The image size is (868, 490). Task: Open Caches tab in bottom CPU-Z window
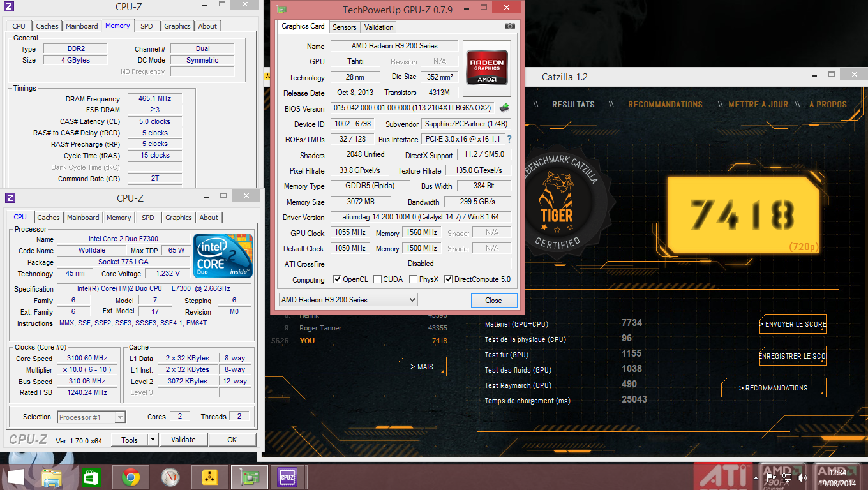(x=49, y=218)
